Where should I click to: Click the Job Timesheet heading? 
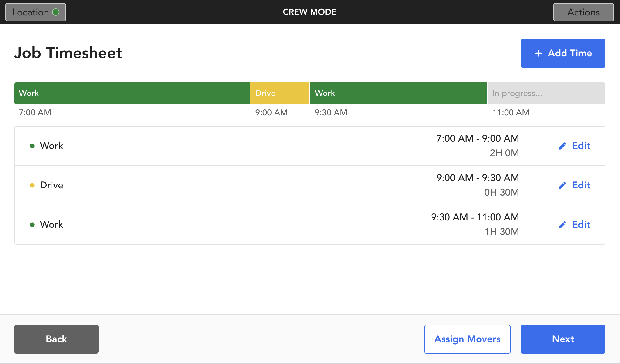point(68,53)
